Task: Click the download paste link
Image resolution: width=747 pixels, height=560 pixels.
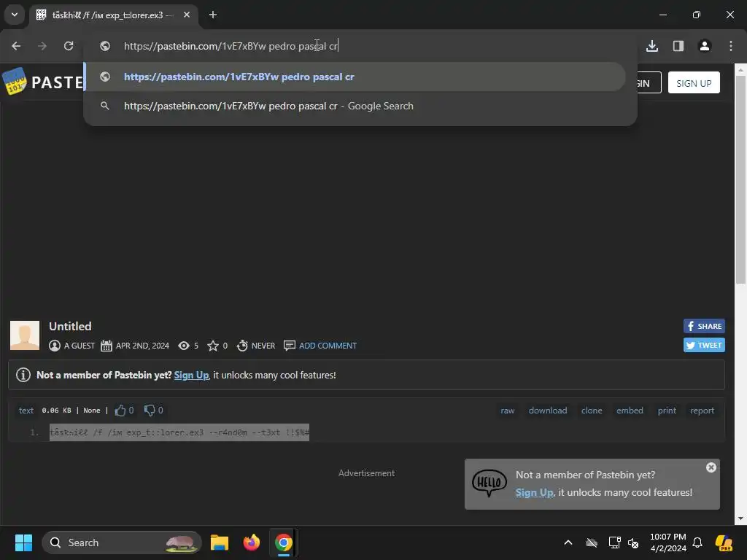Action: pyautogui.click(x=548, y=411)
